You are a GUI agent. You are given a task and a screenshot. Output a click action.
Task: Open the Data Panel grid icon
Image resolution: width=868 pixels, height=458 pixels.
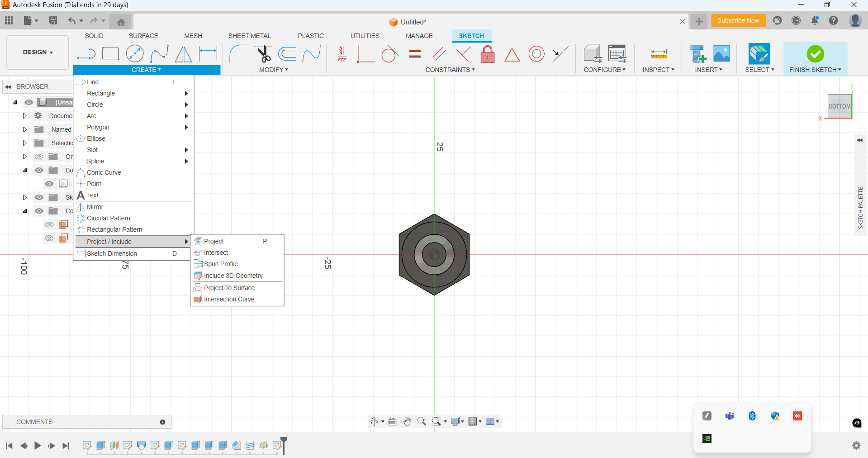coord(9,20)
